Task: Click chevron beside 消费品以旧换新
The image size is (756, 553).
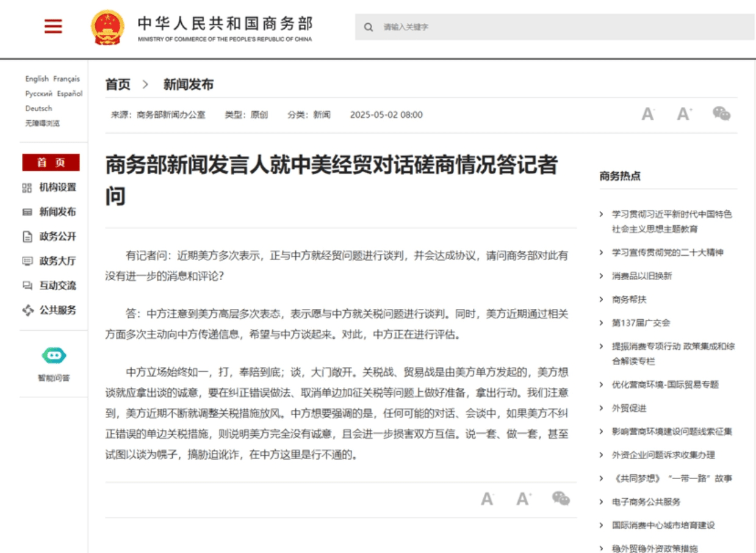Action: (602, 276)
